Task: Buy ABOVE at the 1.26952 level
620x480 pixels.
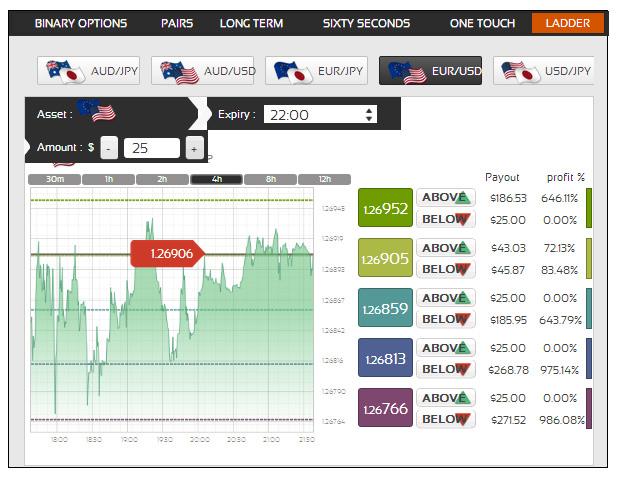Action: (x=446, y=197)
